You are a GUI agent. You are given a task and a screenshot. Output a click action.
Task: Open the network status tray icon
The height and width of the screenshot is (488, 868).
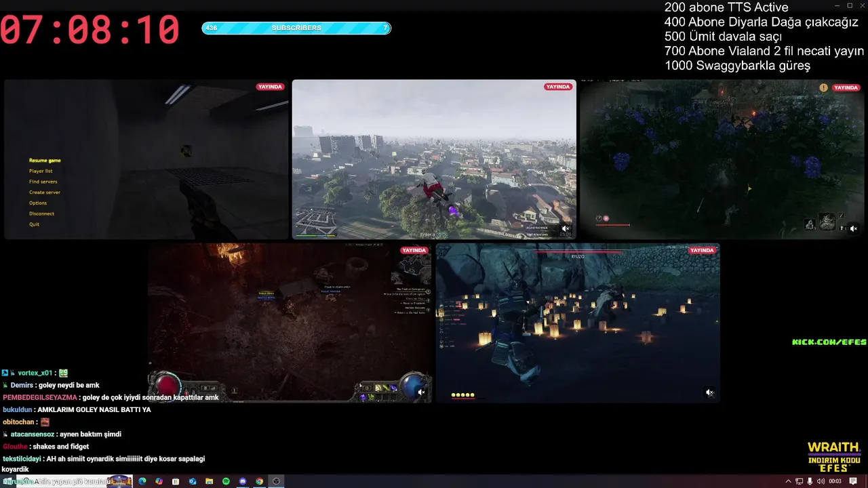point(799,481)
